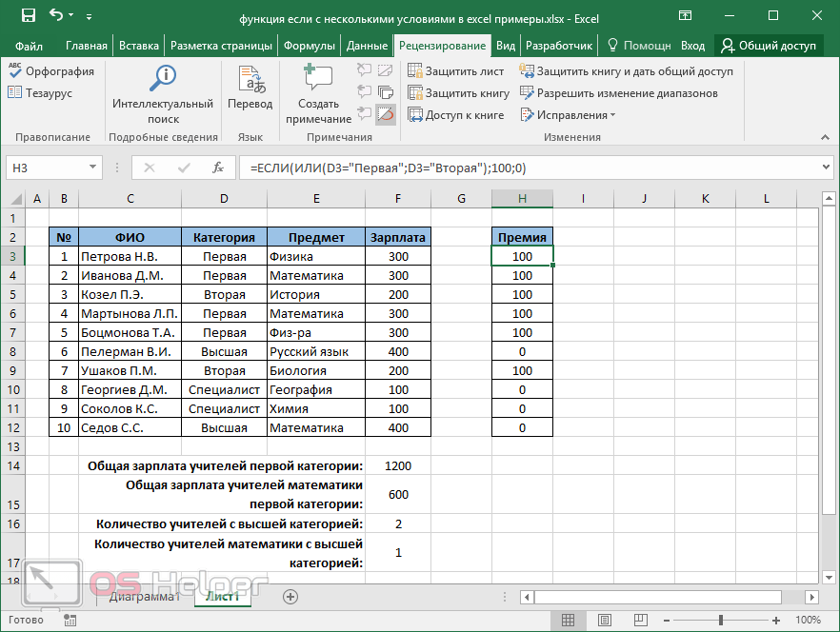
Task: Open the Разметка страницы tab
Action: tap(221, 46)
